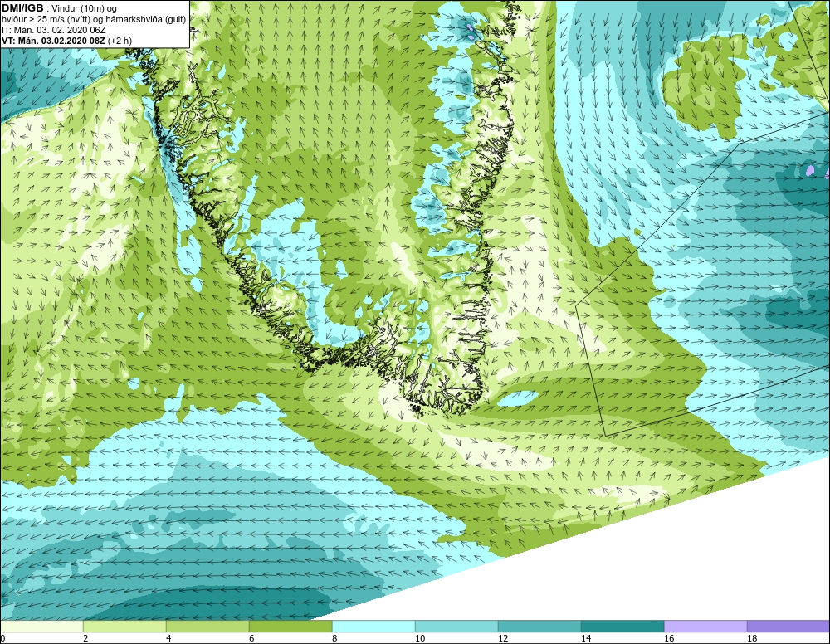This screenshot has height=644, width=830.
Task: Click the 2–4 m/s light green legend swatch
Action: pyautogui.click(x=124, y=627)
